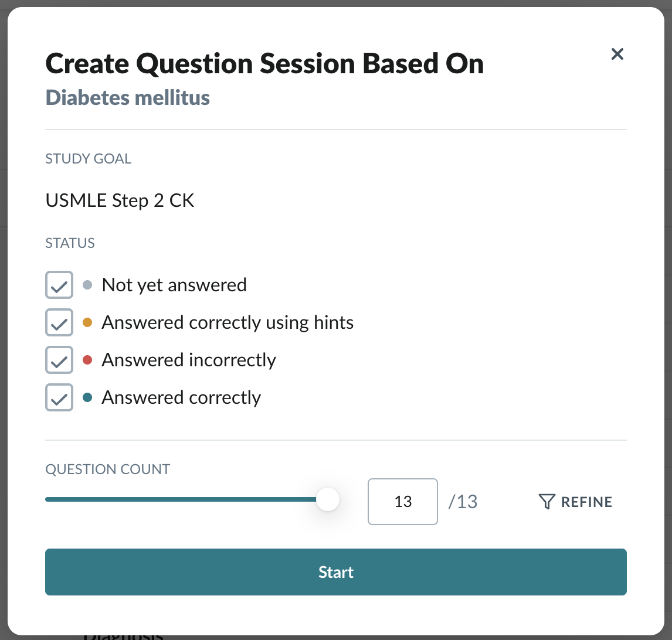Click the orange hints status dot
The height and width of the screenshot is (640, 672).
click(x=87, y=322)
